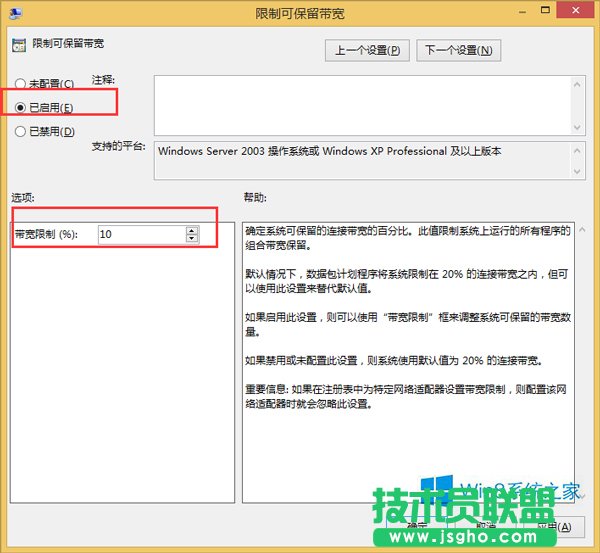This screenshot has height=553, width=600.
Task: Click the policy setting icon beside 限制可保留带宽
Action: (19, 45)
